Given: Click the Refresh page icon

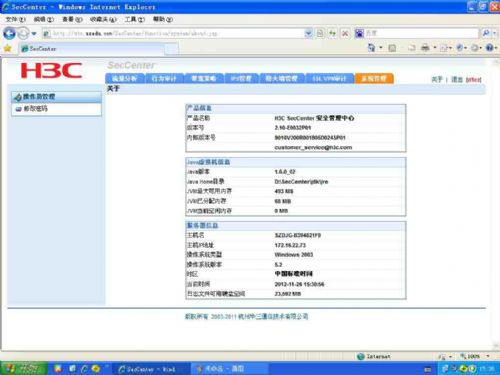Looking at the screenshot, I should point(332,33).
